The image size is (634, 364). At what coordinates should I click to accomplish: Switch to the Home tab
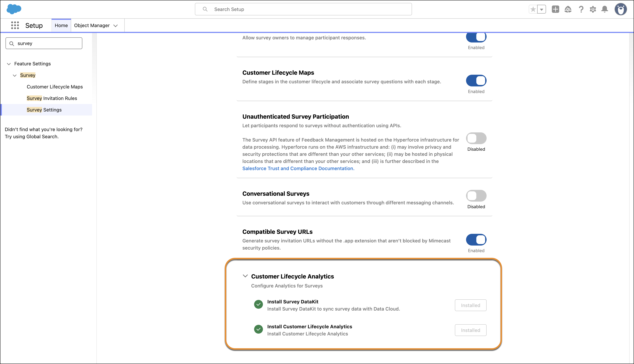(x=61, y=25)
